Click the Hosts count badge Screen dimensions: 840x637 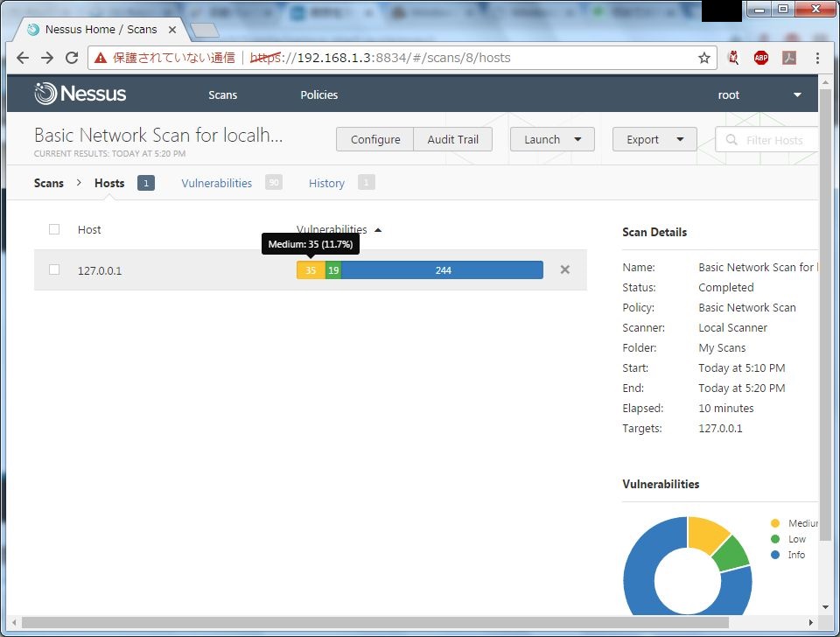[x=146, y=183]
